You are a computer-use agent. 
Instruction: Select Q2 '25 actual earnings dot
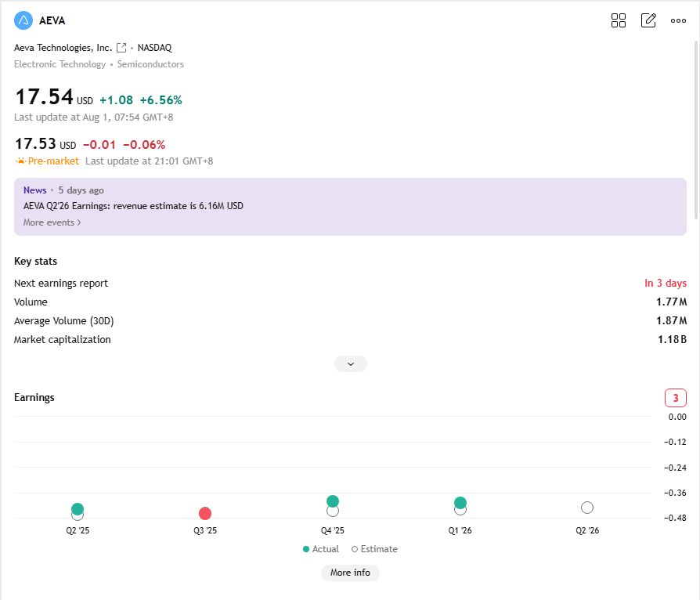78,508
